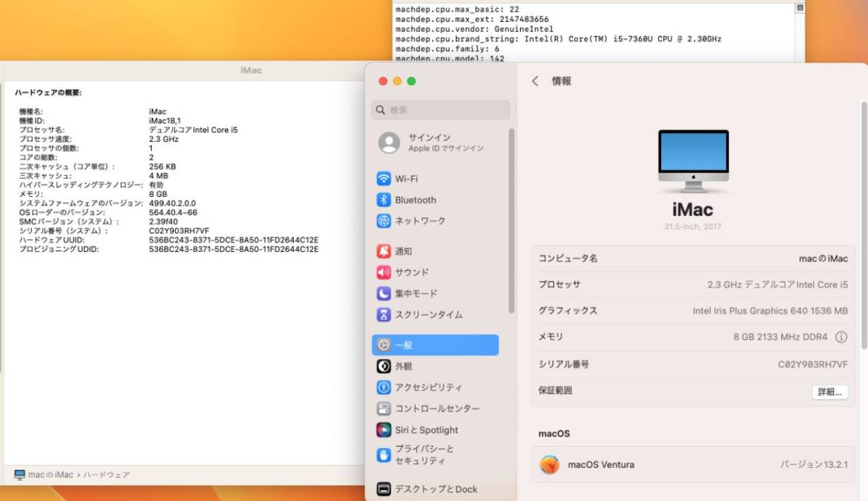Open 集中モード (Focus) settings
Viewport: 868px width, 501px height.
pos(416,293)
